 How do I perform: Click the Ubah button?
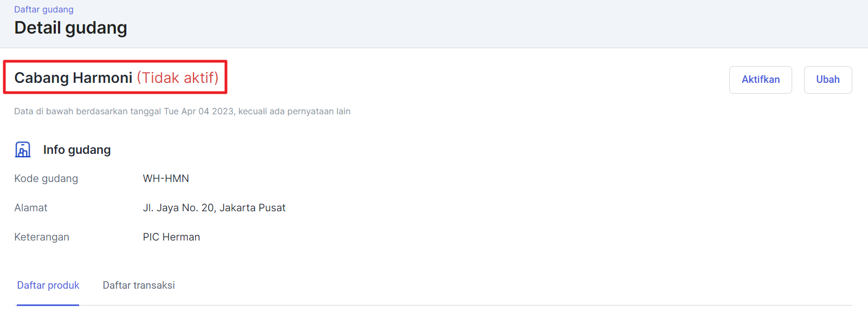(827, 80)
